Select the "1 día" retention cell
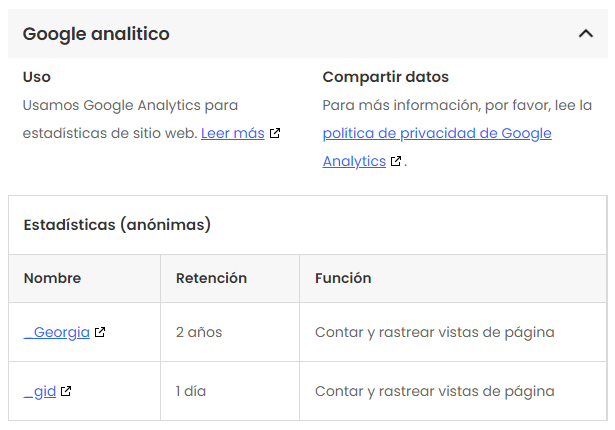Image resolution: width=615 pixels, height=430 pixels. 191,391
